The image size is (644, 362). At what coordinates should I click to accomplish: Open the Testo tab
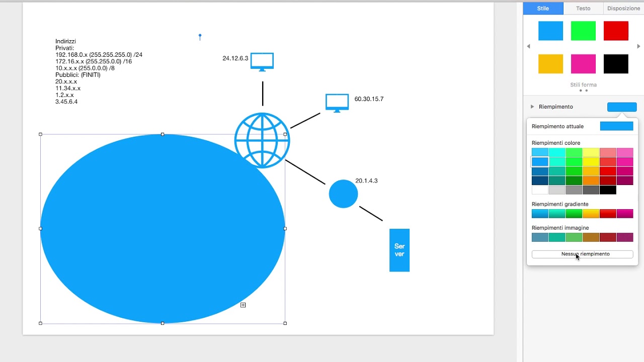(x=583, y=8)
